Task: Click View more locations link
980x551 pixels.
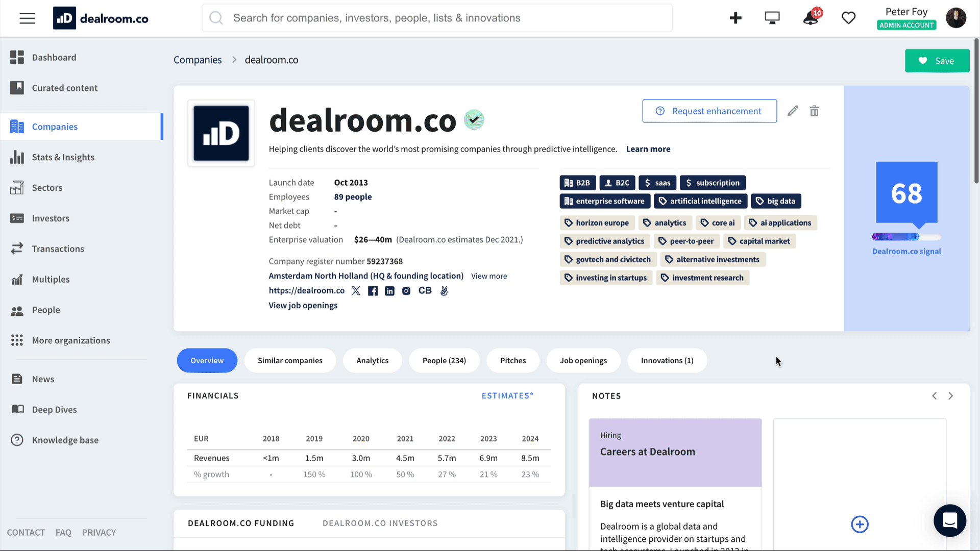Action: 489,276
